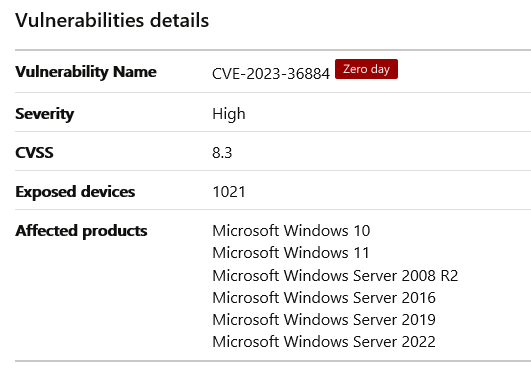Click the Vulnerability Name label
Viewport: 531px width, 368px height.
click(x=86, y=72)
